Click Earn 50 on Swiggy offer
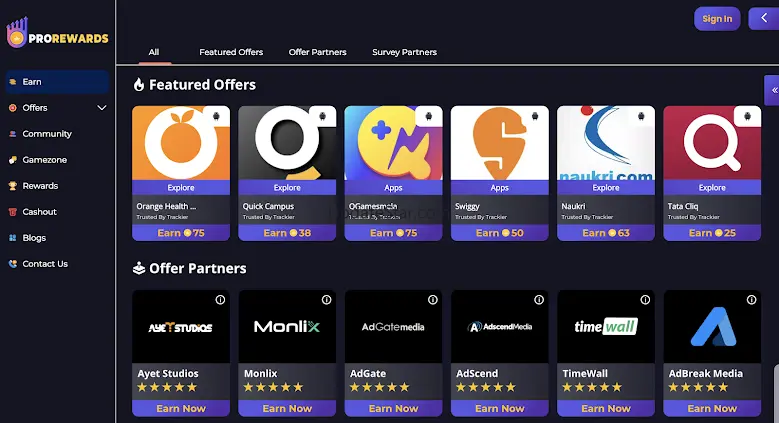 [499, 233]
